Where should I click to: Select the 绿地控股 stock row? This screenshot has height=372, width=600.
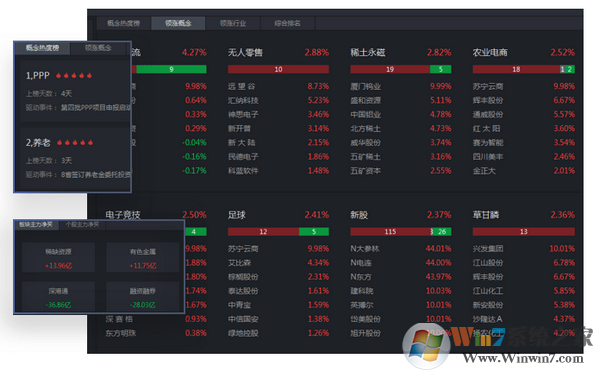point(278,333)
